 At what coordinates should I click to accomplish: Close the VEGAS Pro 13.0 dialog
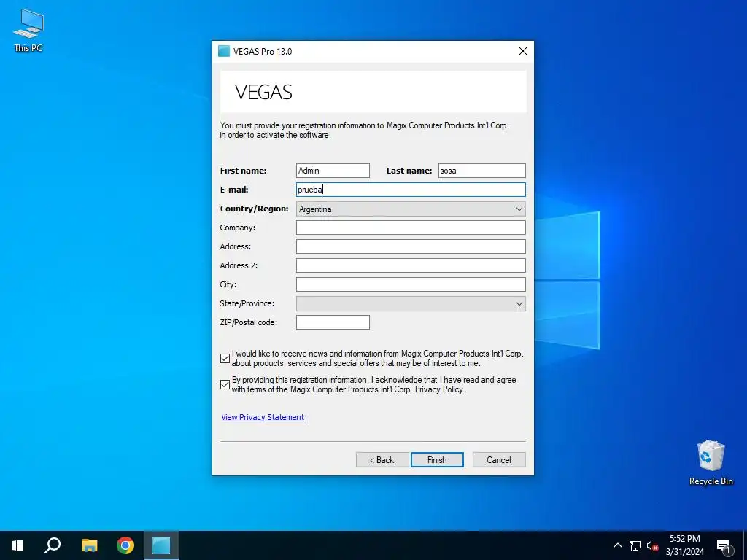(522, 52)
